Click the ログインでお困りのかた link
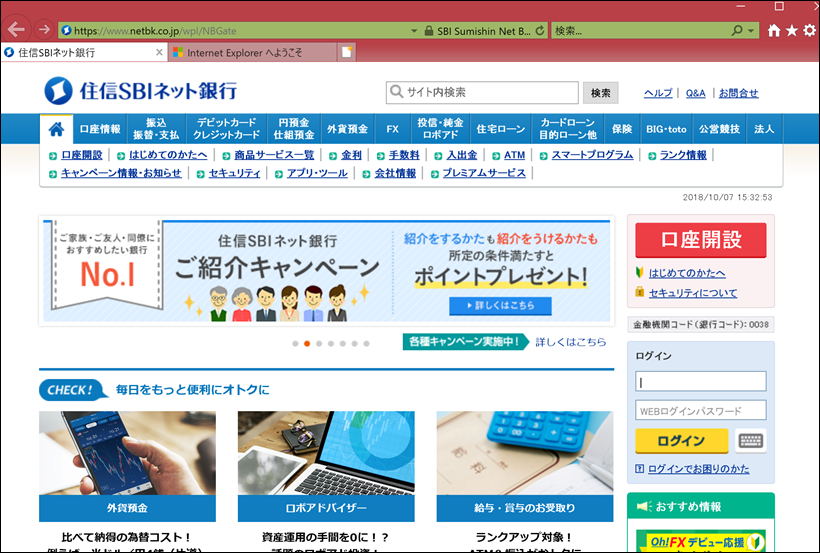This screenshot has height=553, width=820. click(x=698, y=468)
